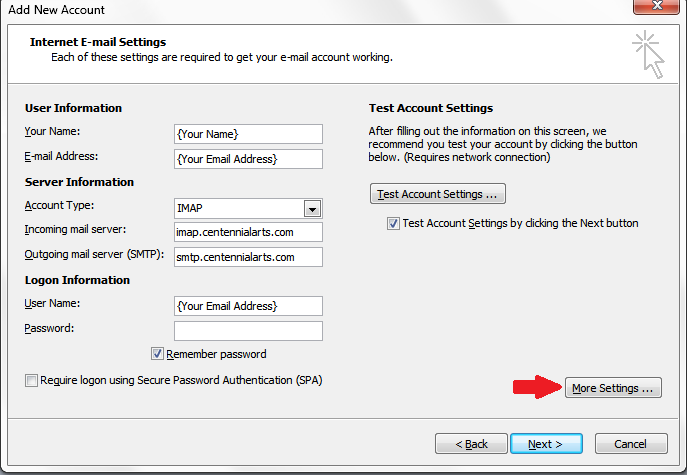This screenshot has width=687, height=475.
Task: Go to the Next step
Action: [x=546, y=444]
